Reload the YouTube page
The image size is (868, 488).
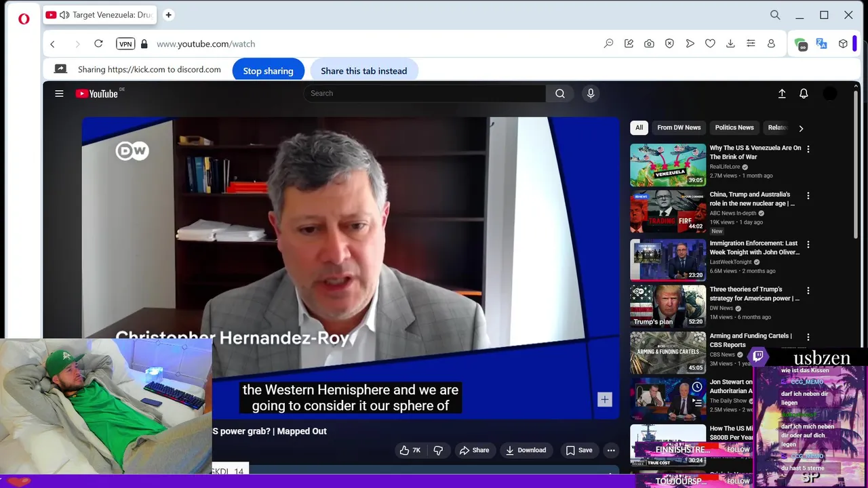click(x=98, y=43)
